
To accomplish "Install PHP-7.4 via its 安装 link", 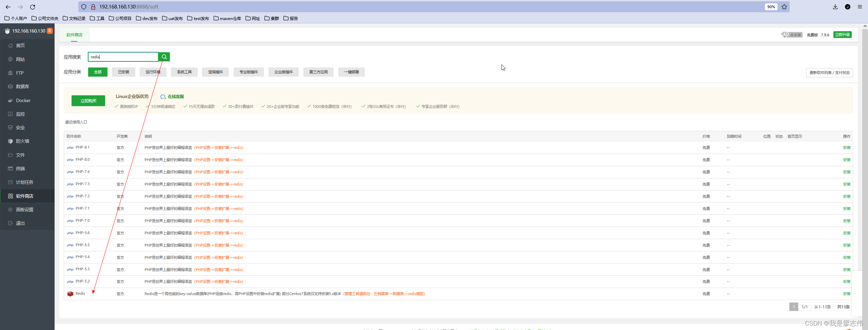I will 847,172.
